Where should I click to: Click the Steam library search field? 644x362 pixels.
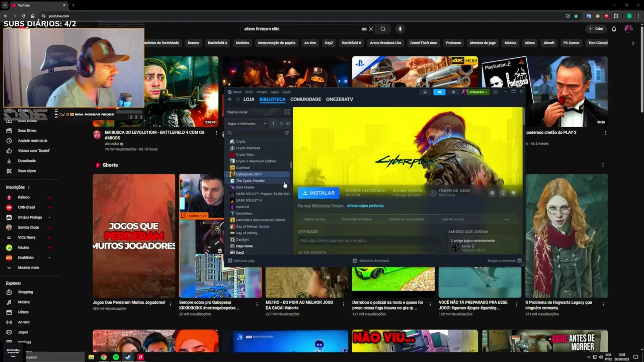[x=254, y=133]
